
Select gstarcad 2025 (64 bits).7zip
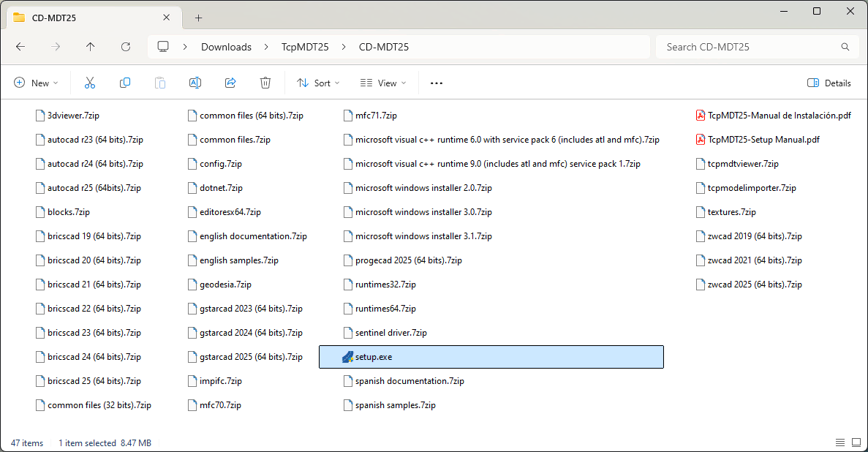coord(245,357)
